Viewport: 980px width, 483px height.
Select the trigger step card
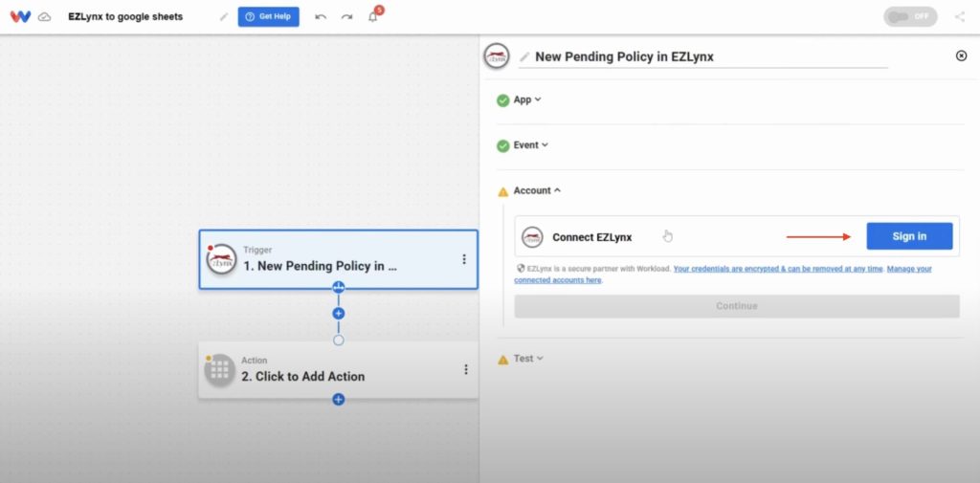click(339, 259)
